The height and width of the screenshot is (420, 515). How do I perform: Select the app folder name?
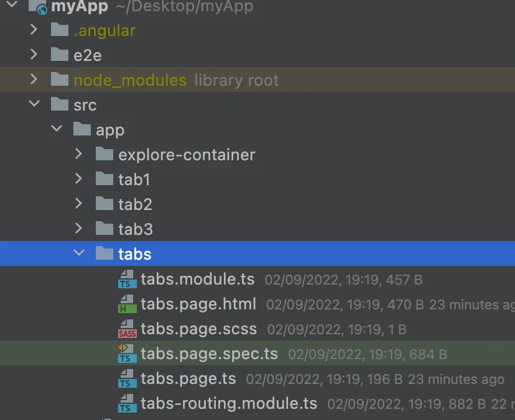[x=110, y=130]
